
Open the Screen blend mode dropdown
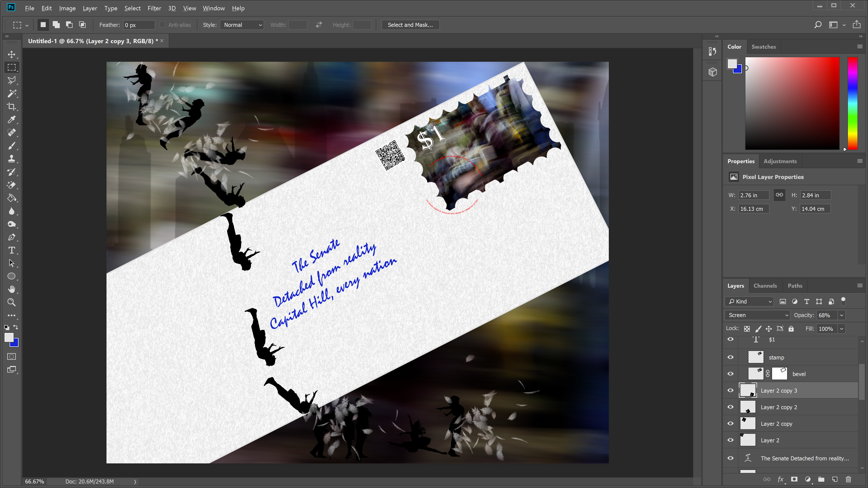[x=757, y=315]
